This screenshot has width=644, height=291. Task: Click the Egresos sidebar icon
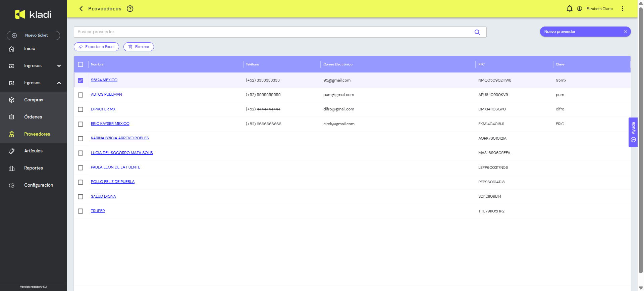click(12, 83)
